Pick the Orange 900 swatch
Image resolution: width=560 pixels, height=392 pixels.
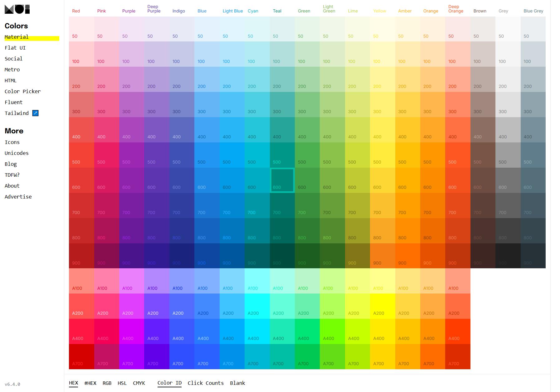[x=433, y=256]
